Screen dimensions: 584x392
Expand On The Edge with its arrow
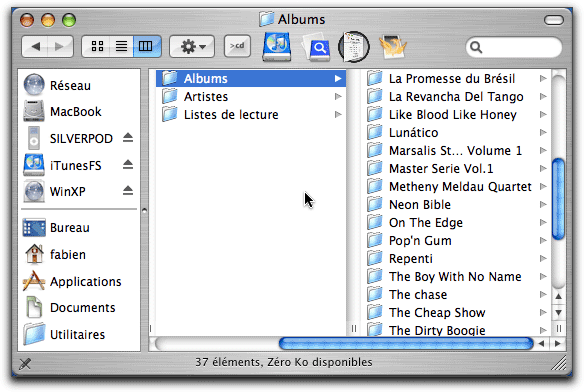(x=543, y=222)
